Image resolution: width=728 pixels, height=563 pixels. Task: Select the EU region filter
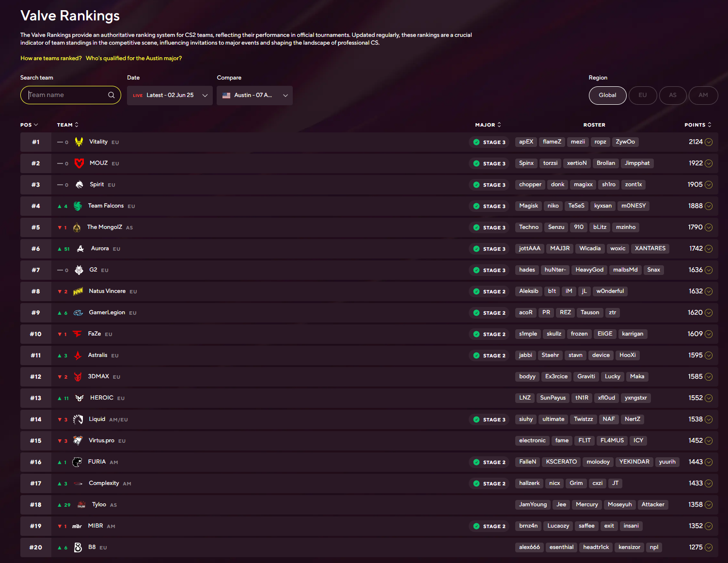[x=643, y=96]
